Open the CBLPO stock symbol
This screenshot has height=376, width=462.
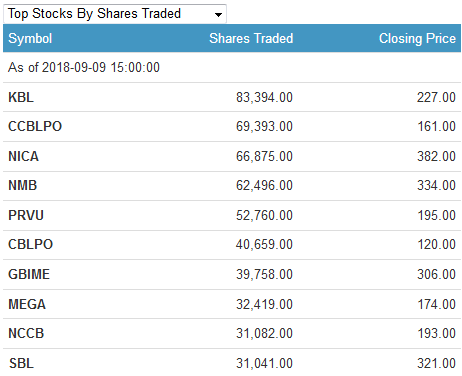pos(31,244)
